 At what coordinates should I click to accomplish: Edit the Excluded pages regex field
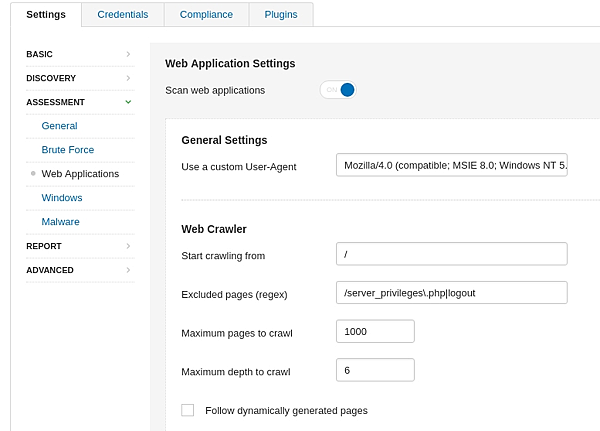452,292
